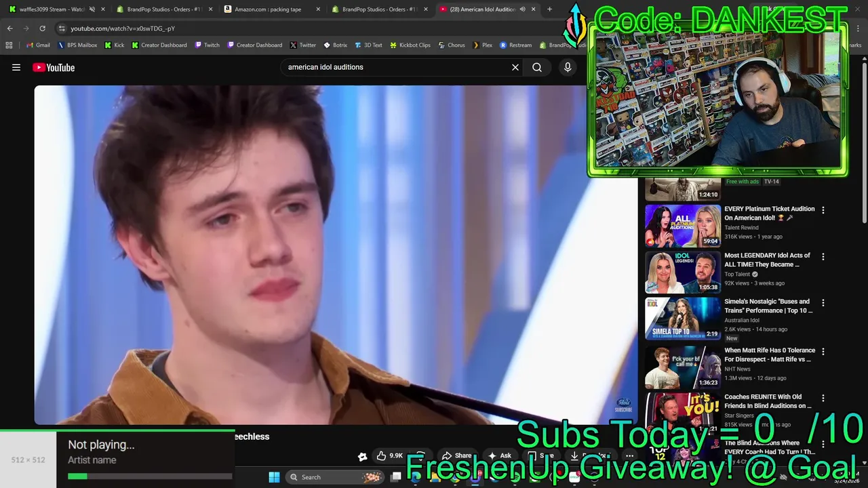Open Botrix bookmark
This screenshot has height=488, width=868.
335,45
